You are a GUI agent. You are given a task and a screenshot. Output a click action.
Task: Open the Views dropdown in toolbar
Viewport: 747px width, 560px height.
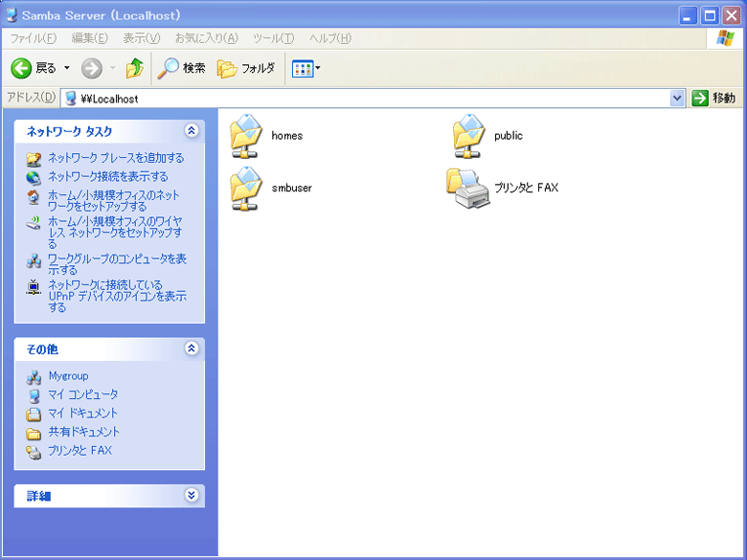(x=306, y=68)
